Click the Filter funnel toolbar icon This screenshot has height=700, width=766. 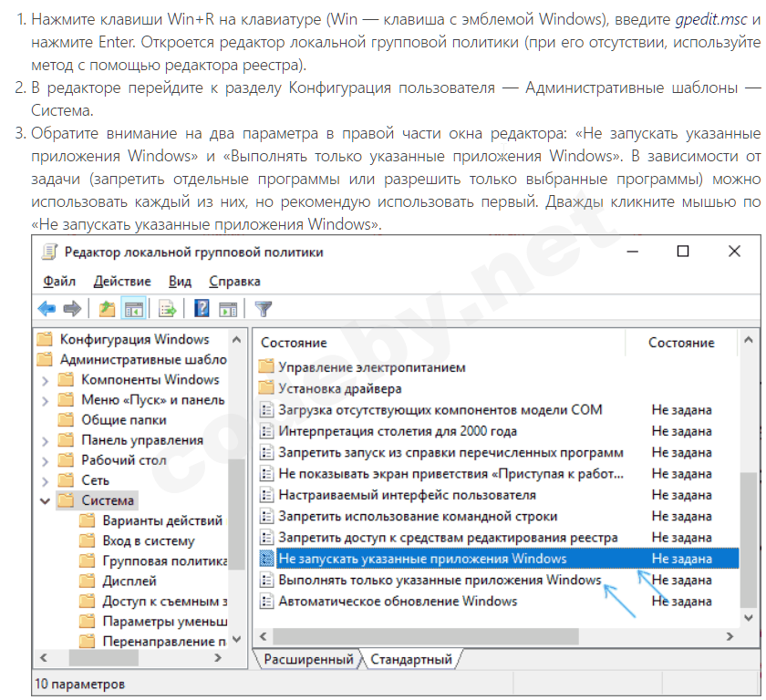pyautogui.click(x=263, y=309)
